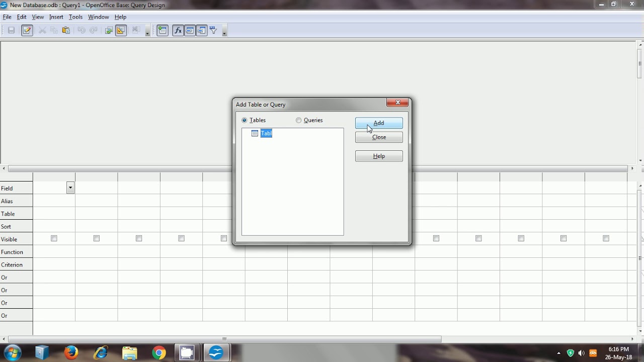Click horizontal scrollbar of table pane
644x362 pixels.
(318, 168)
